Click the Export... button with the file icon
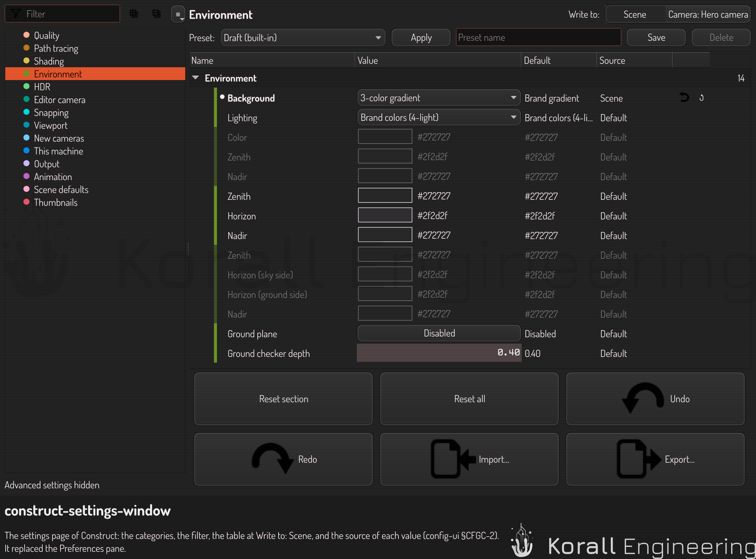 [x=655, y=459]
